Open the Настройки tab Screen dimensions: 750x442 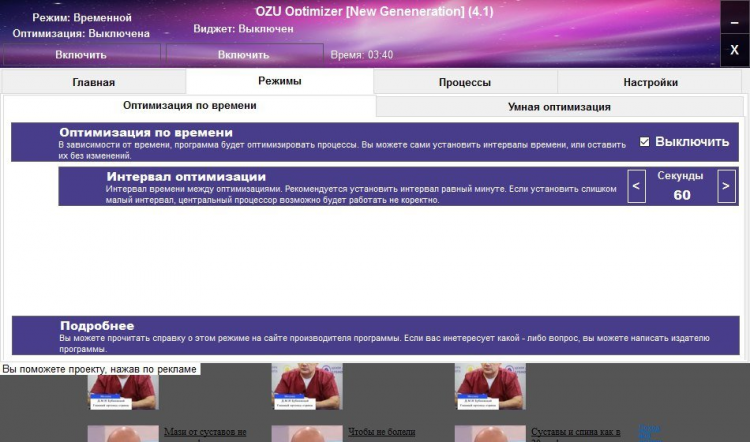click(x=651, y=82)
